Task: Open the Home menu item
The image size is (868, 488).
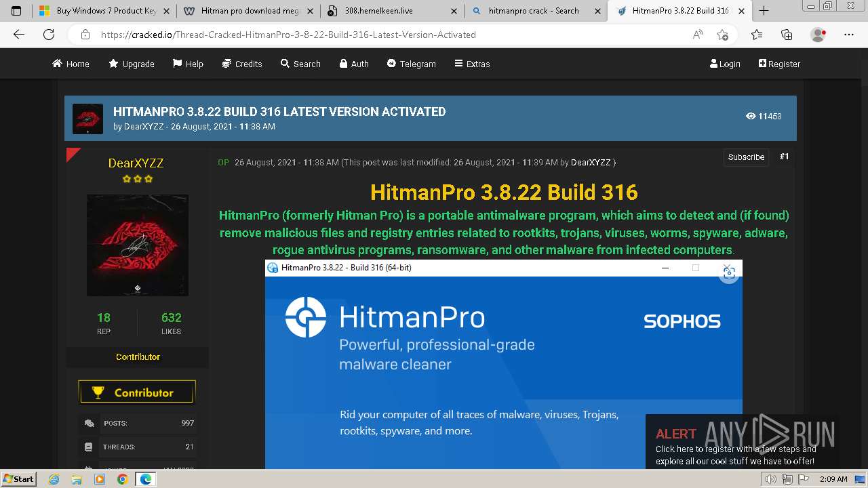Action: (71, 64)
